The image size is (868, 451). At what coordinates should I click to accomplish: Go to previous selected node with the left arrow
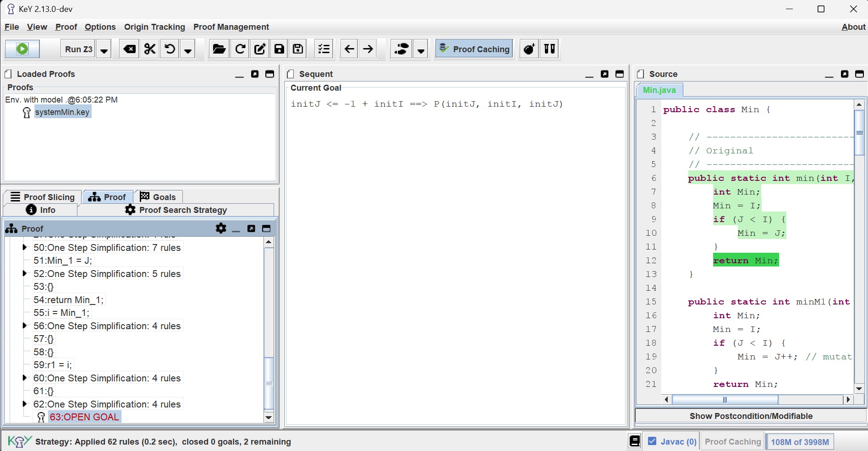(x=349, y=49)
